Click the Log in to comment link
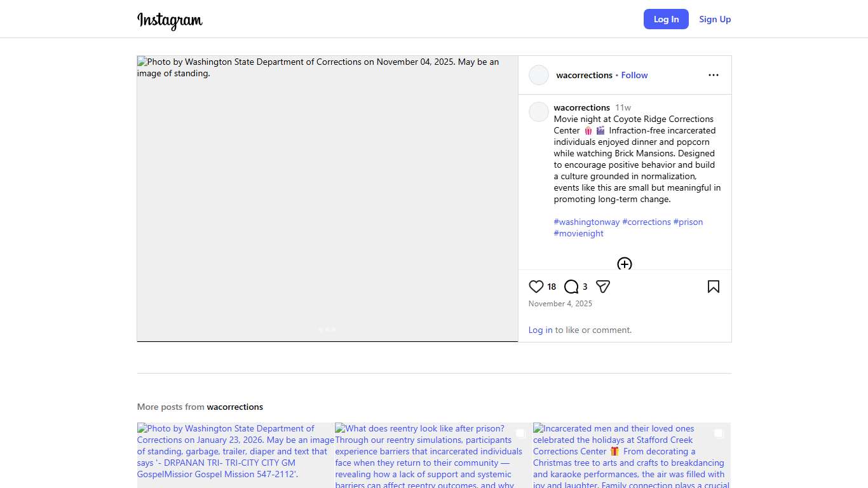Screen dimensions: 868x488 (540, 330)
